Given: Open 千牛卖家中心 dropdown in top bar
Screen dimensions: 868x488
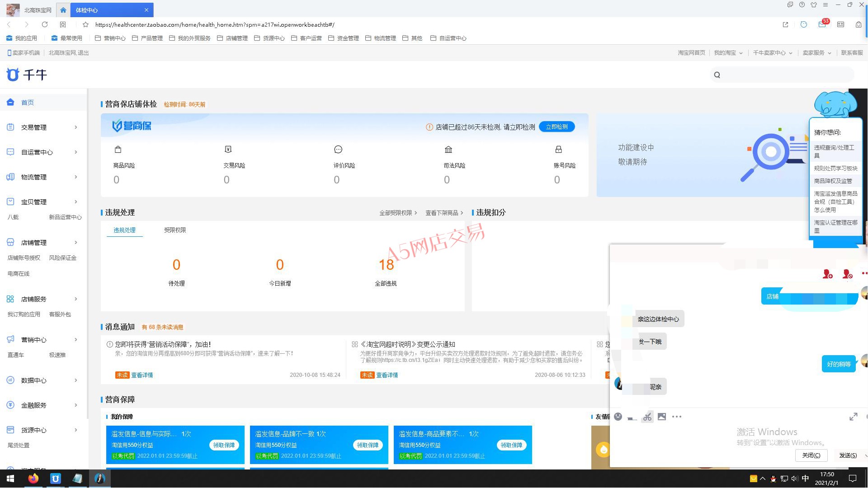Looking at the screenshot, I should [772, 53].
